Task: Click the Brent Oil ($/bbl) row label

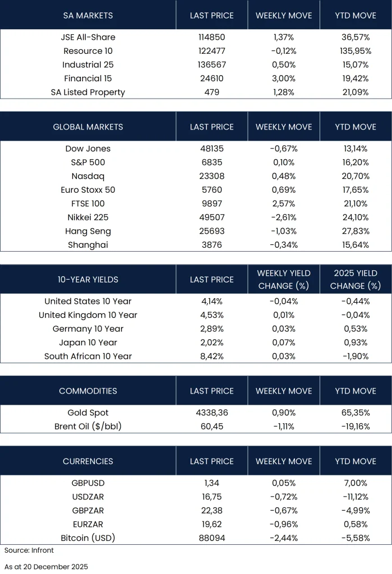Action: (x=87, y=426)
